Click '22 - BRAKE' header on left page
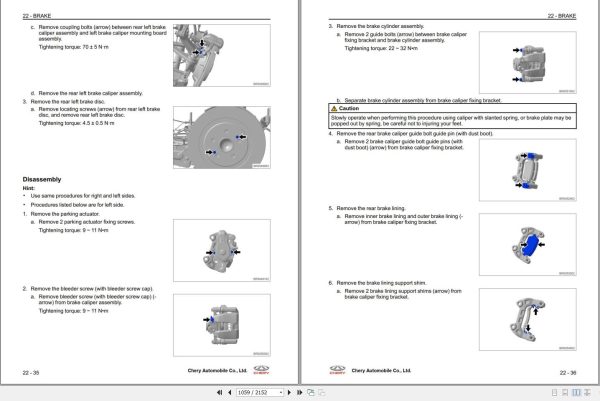600x401 pixels. [37, 16]
